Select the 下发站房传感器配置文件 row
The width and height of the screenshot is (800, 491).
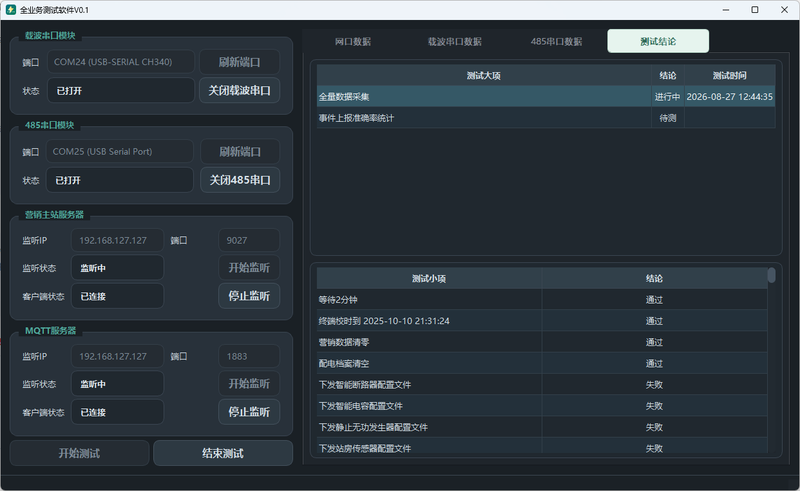click(x=542, y=446)
